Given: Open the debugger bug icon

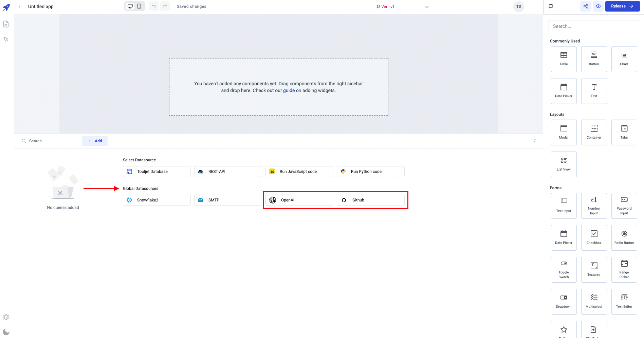Looking at the screenshot, I should click(x=6, y=317).
